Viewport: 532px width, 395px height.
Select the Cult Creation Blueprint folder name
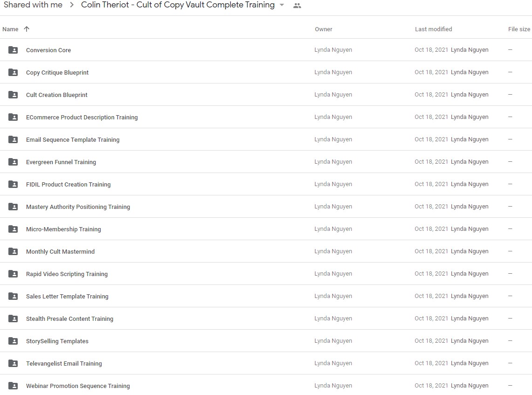(x=57, y=95)
